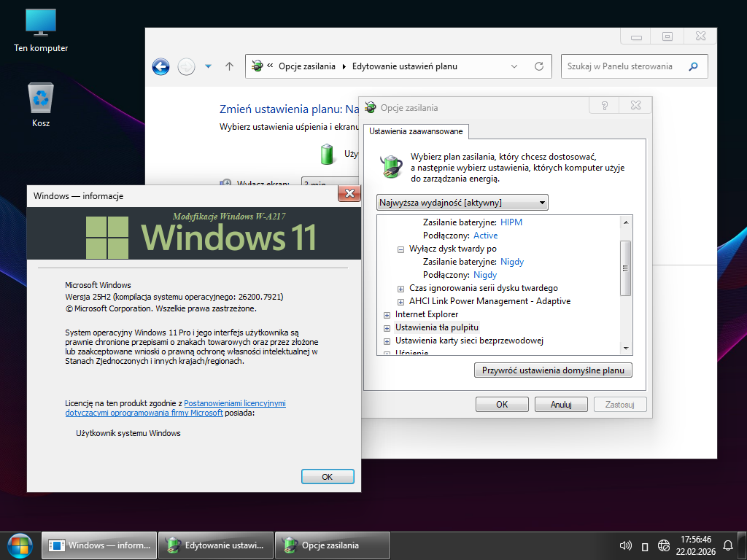Click the settings tree scrollbar down arrow
Image resolution: width=747 pixels, height=560 pixels.
[x=625, y=348]
